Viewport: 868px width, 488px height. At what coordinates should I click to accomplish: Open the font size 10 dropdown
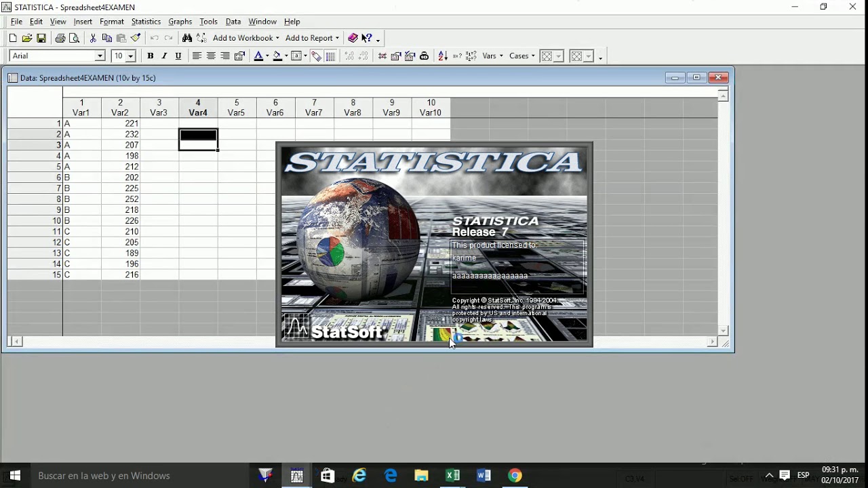pos(130,56)
